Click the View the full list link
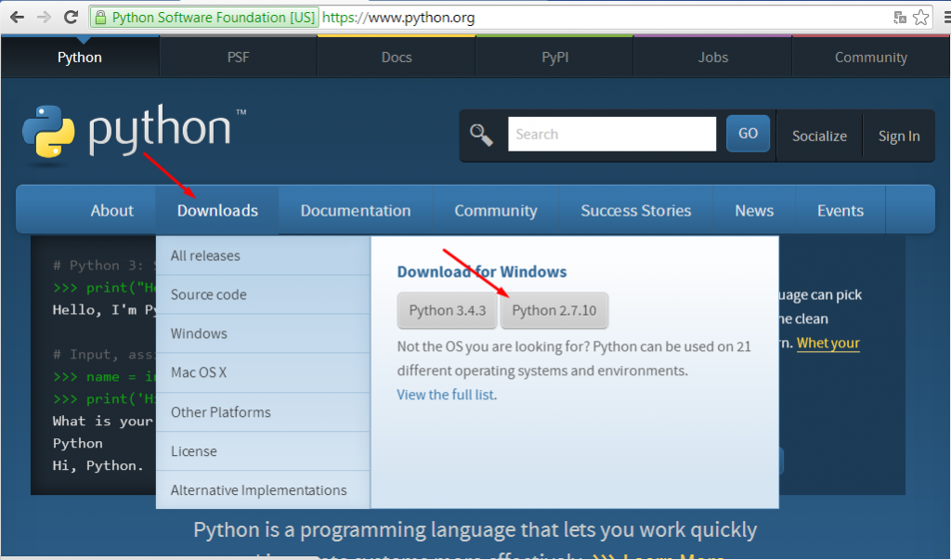 447,395
